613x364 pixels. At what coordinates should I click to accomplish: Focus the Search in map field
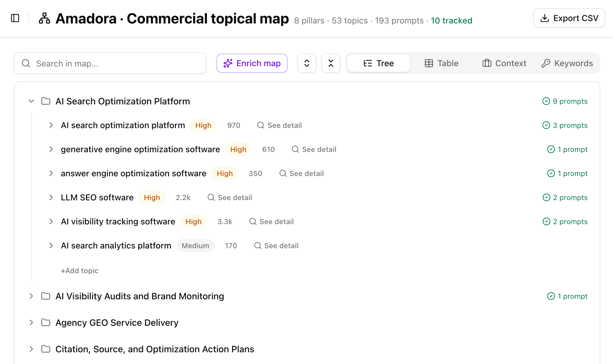[x=110, y=63]
